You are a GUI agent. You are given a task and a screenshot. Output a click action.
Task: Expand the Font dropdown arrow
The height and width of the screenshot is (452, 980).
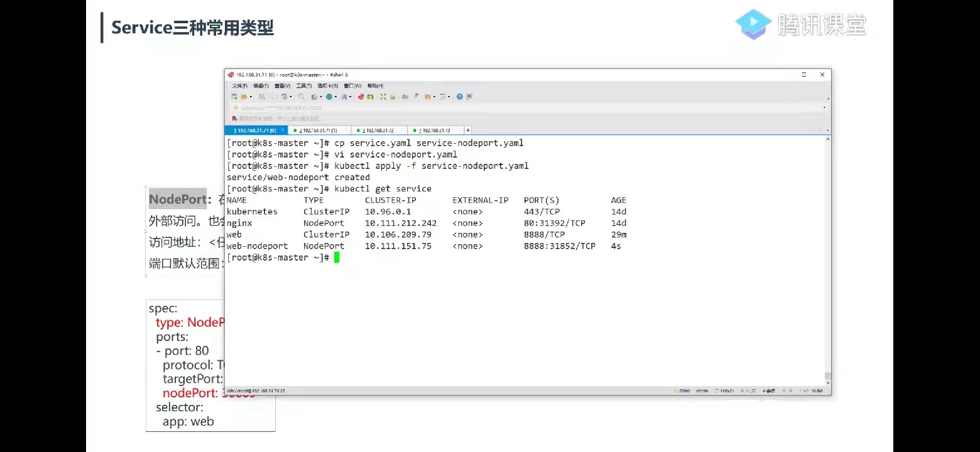(351, 97)
